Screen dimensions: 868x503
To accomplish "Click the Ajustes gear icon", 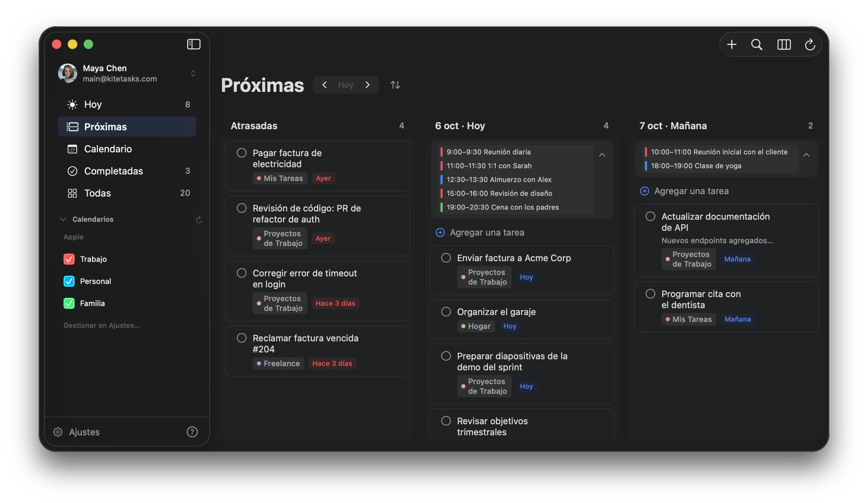I will (58, 432).
